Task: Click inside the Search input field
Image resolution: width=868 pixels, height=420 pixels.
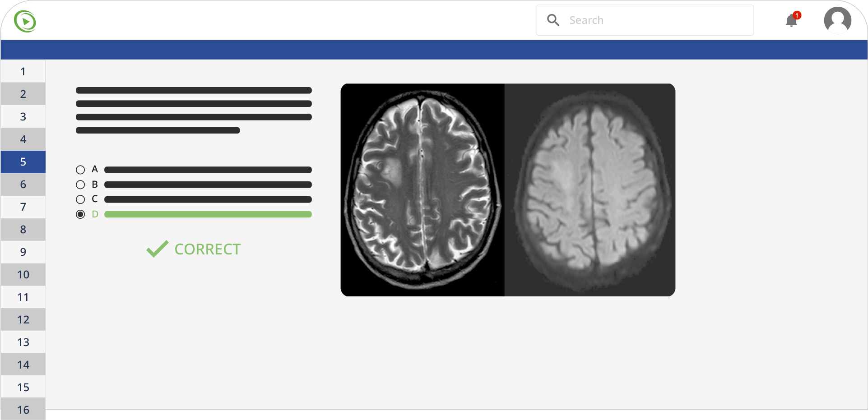Action: pyautogui.click(x=641, y=20)
